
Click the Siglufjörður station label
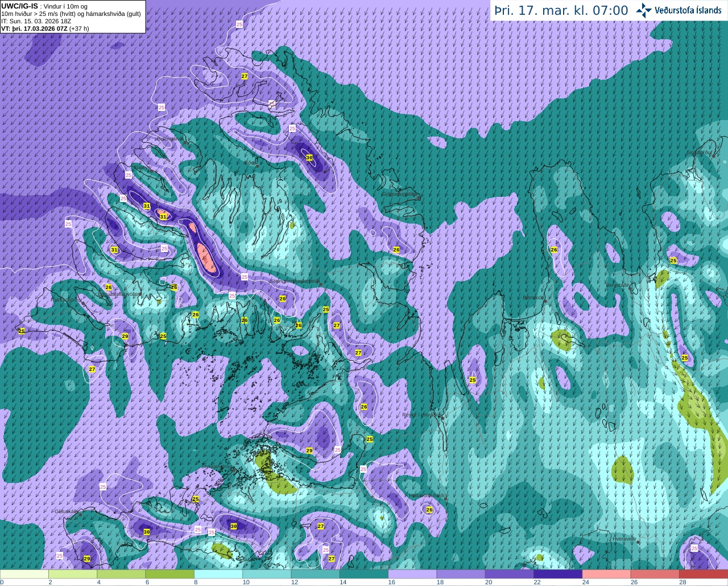click(x=700, y=152)
